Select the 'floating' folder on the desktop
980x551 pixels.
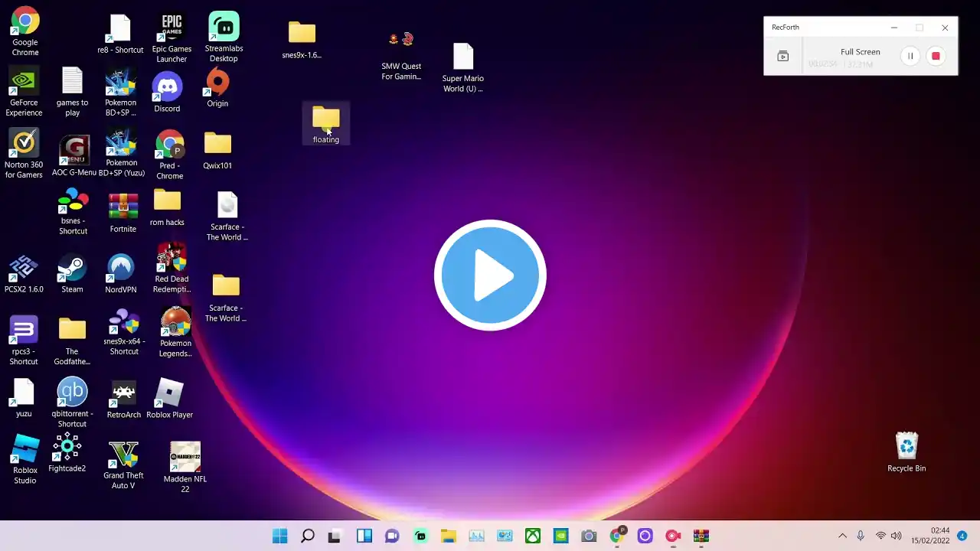(x=325, y=125)
